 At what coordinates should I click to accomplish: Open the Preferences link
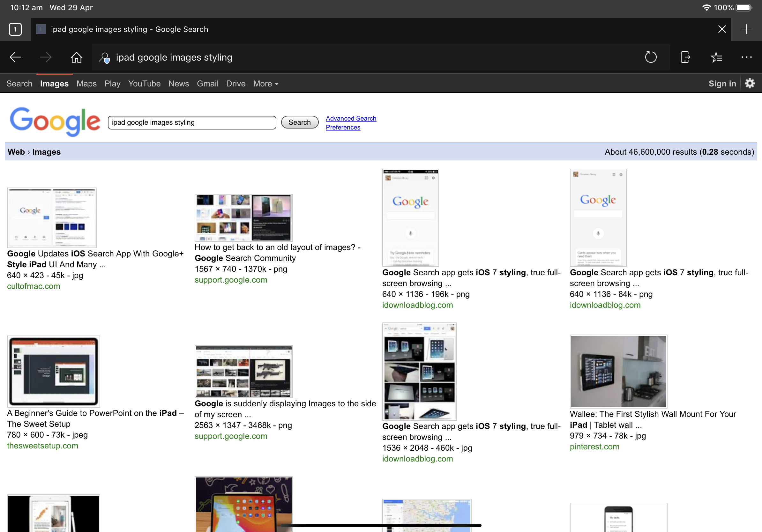click(x=343, y=127)
